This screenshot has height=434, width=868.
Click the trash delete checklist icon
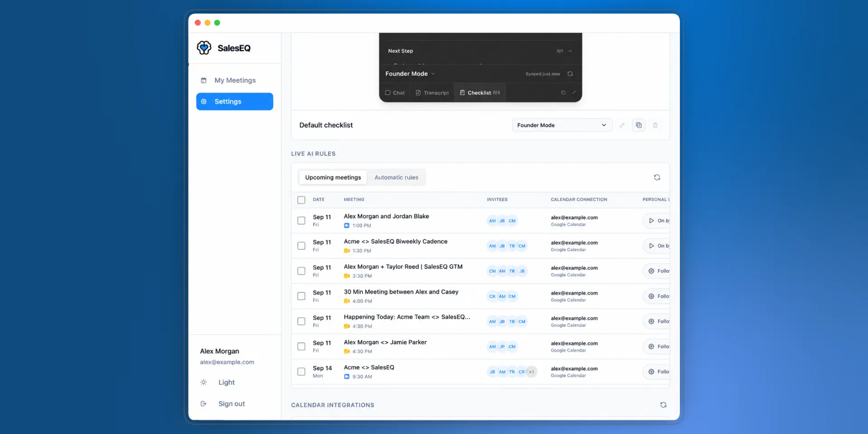tap(655, 125)
